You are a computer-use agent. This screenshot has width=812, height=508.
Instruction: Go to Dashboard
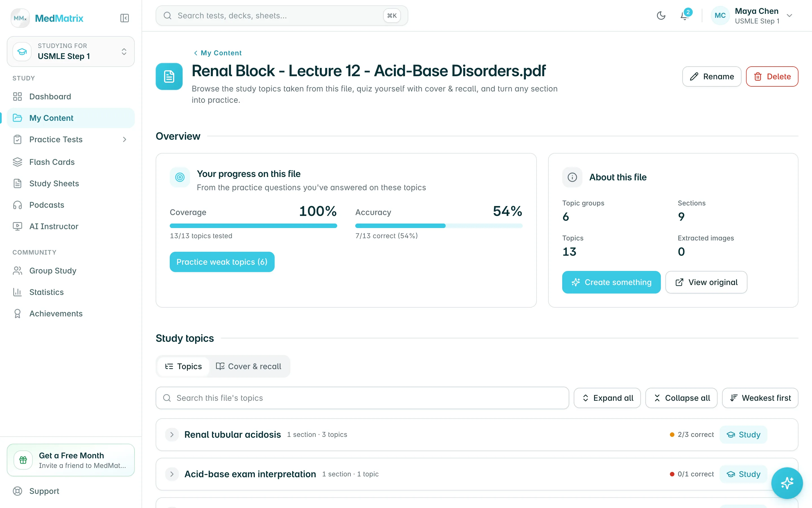coord(71,97)
